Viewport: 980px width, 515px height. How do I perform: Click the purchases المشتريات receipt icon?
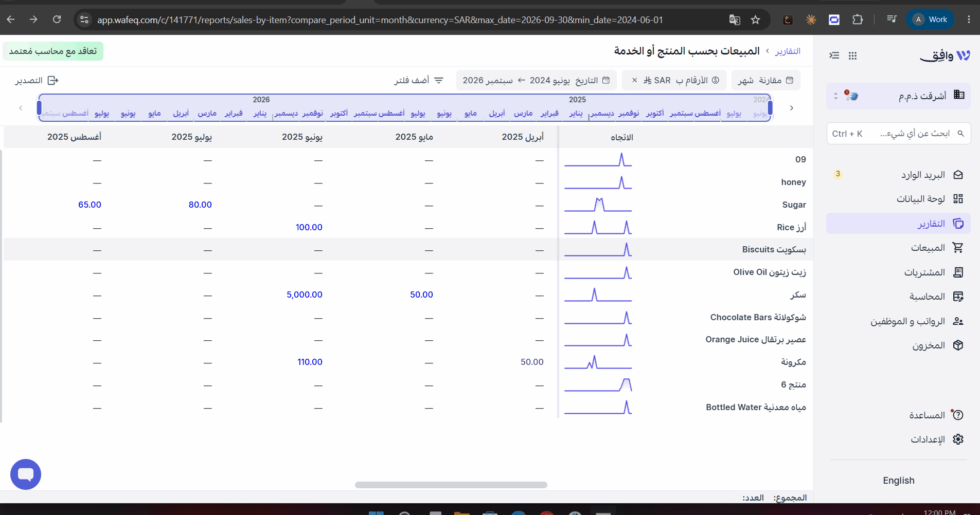click(958, 272)
